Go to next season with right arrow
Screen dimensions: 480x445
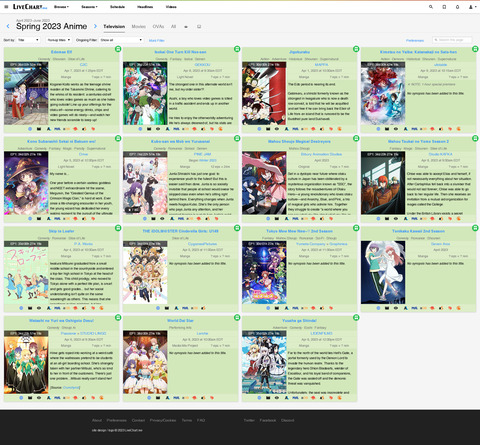(95, 26)
